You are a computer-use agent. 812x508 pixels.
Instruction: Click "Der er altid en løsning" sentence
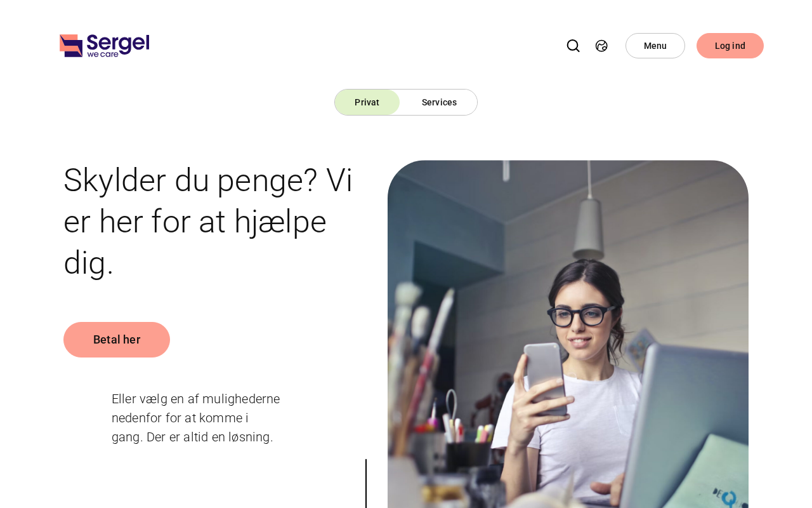point(210,437)
